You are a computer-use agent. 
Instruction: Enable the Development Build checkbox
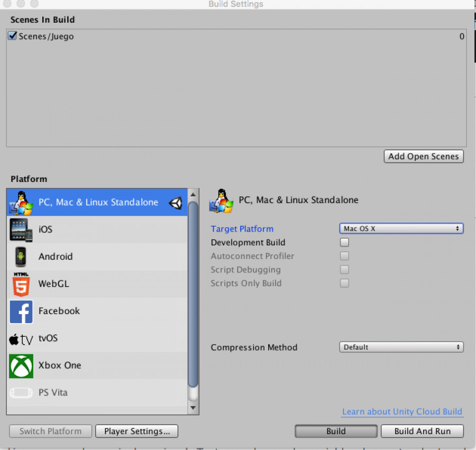point(344,242)
